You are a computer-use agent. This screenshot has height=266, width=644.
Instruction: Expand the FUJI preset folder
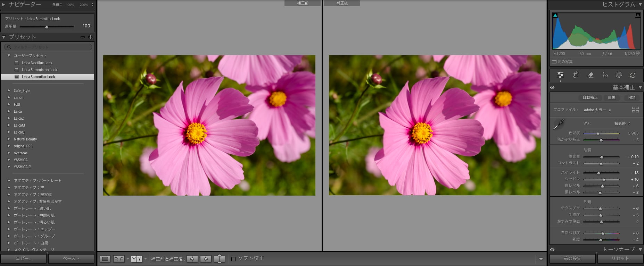(x=9, y=104)
